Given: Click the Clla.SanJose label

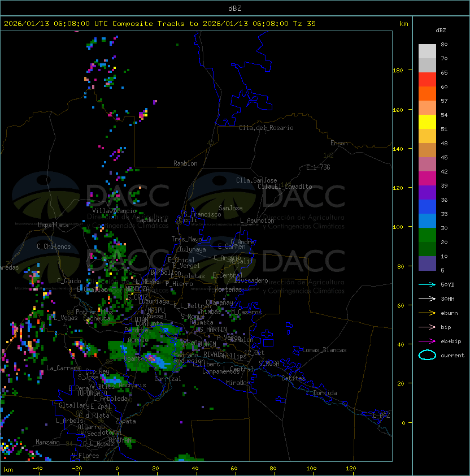Looking at the screenshot, I should pyautogui.click(x=256, y=180).
